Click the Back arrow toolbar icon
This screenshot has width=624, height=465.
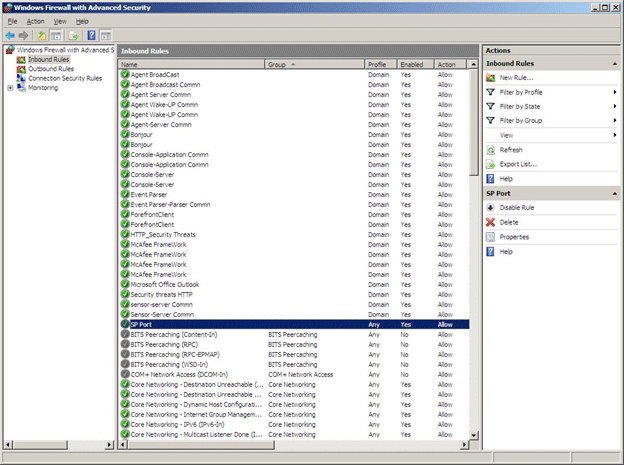point(10,35)
